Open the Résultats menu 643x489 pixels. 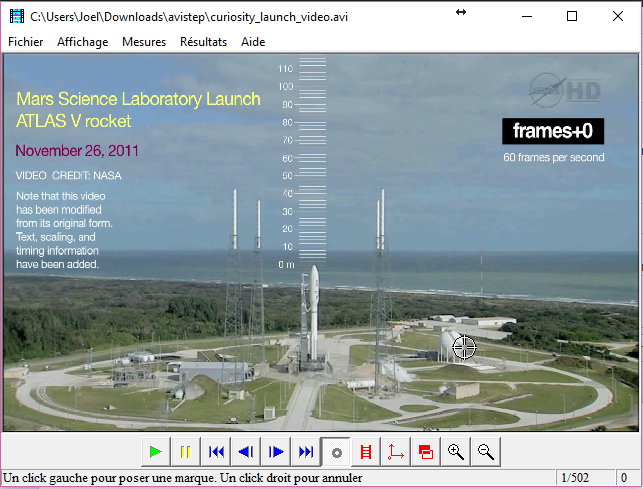click(x=203, y=42)
